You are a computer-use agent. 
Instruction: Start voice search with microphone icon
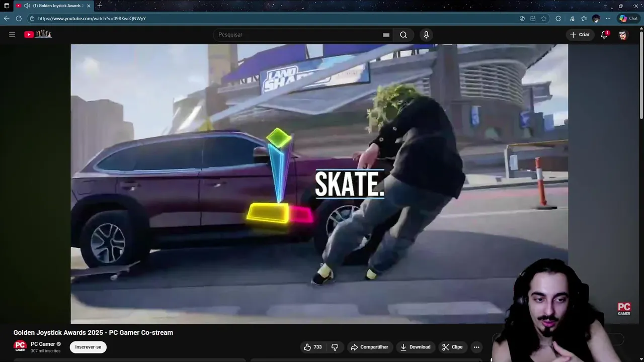point(426,35)
